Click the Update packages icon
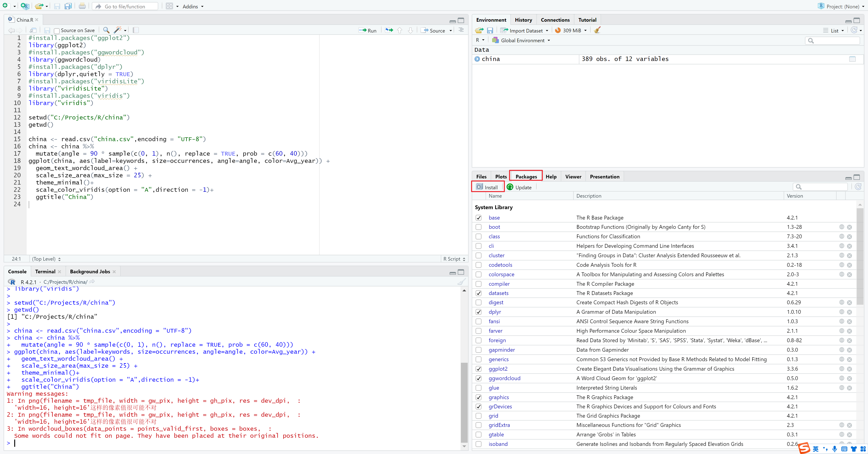This screenshot has height=454, width=868. [510, 187]
